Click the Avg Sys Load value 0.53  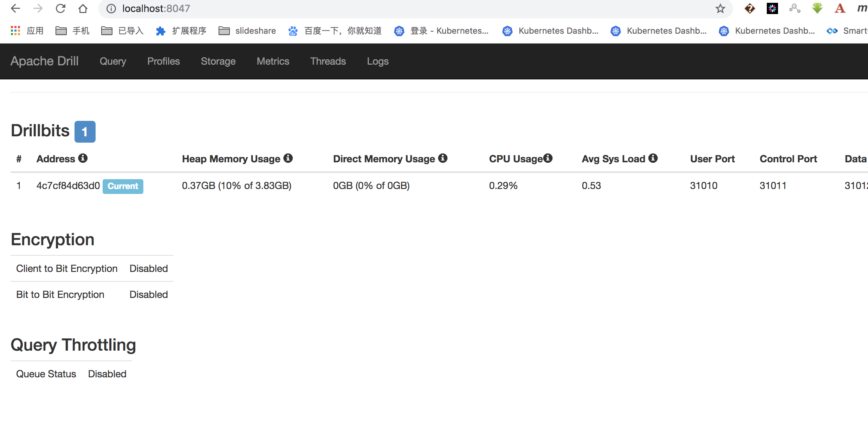(x=591, y=186)
